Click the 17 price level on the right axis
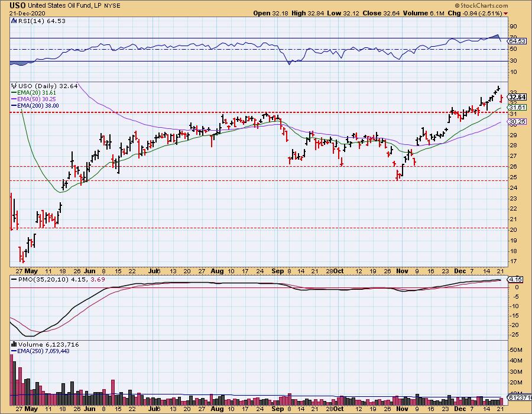Image resolution: width=532 pixels, height=414 pixels. (x=513, y=261)
